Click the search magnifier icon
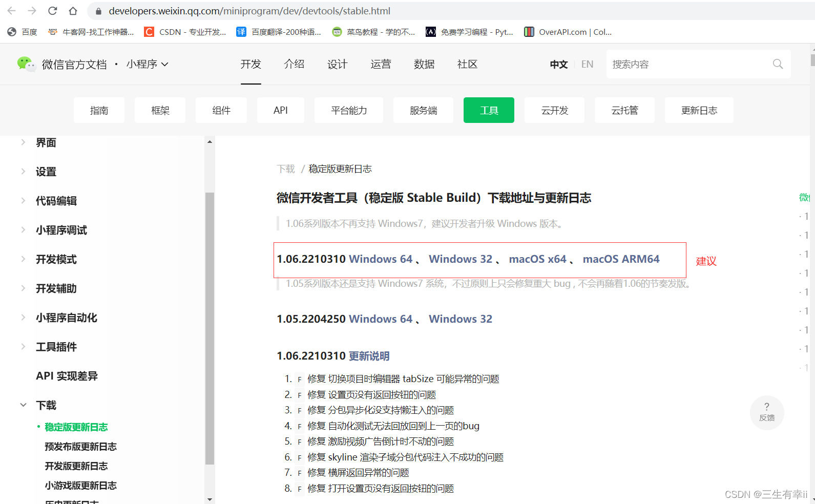This screenshot has width=815, height=504. click(778, 64)
